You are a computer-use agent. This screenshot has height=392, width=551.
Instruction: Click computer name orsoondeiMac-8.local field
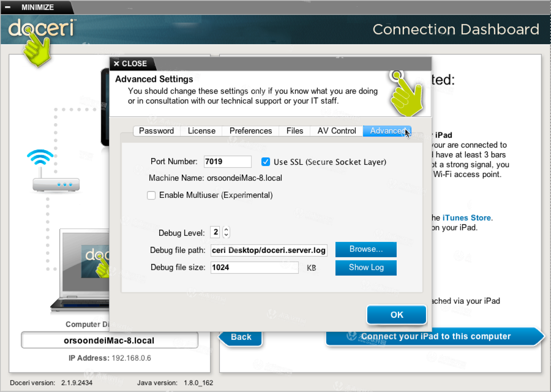[x=110, y=341]
